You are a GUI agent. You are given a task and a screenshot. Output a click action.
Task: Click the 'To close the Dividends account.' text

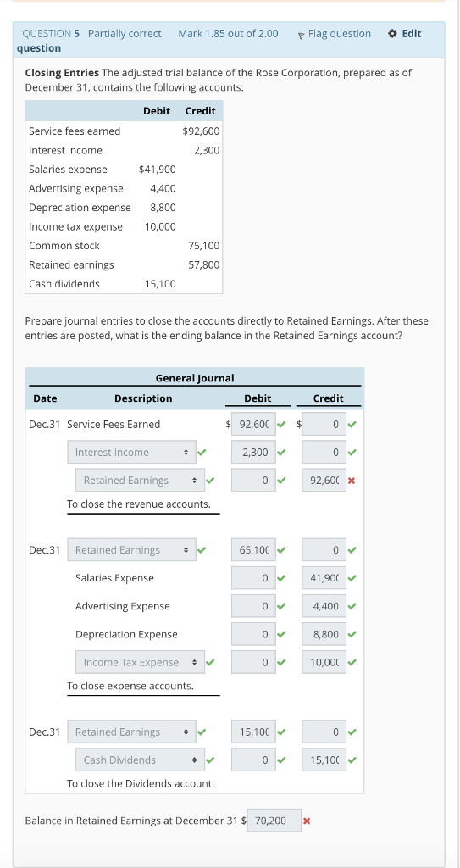tap(141, 784)
